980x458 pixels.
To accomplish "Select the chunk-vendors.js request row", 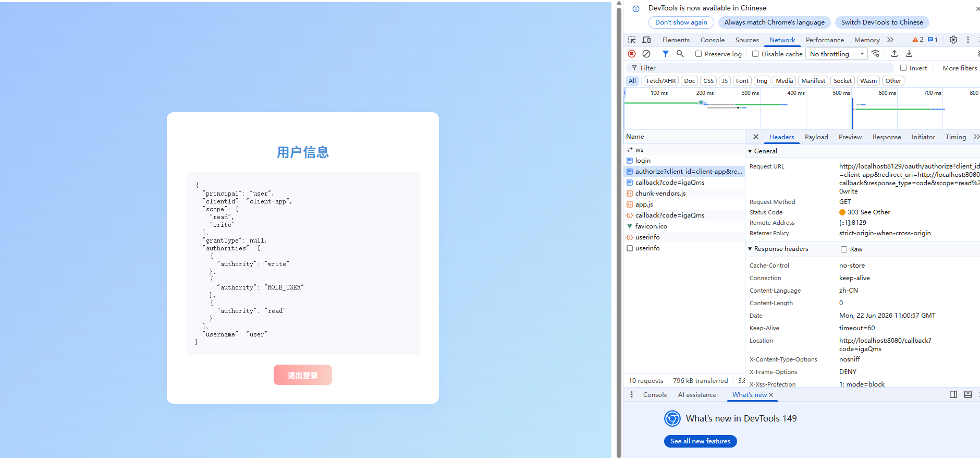I will pyautogui.click(x=684, y=194).
